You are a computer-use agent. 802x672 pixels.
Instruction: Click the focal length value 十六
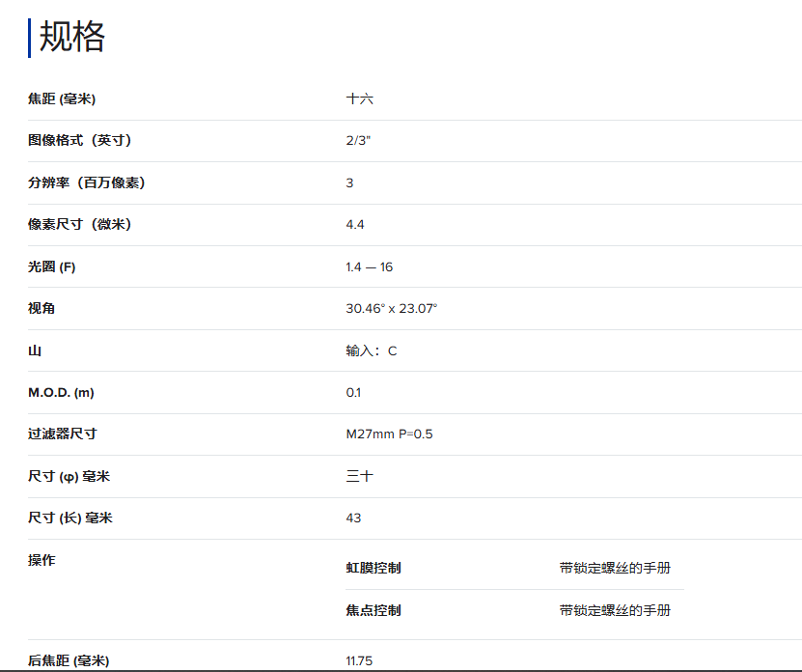click(x=359, y=99)
